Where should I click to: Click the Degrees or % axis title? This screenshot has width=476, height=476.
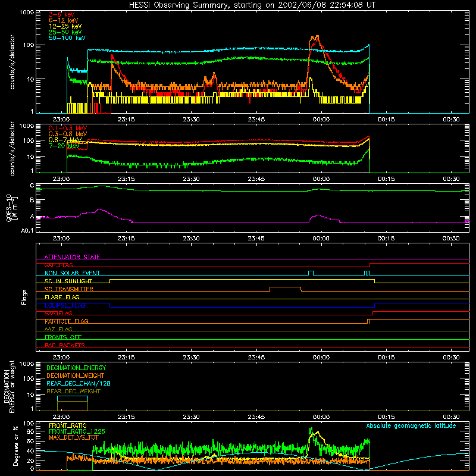[15, 446]
